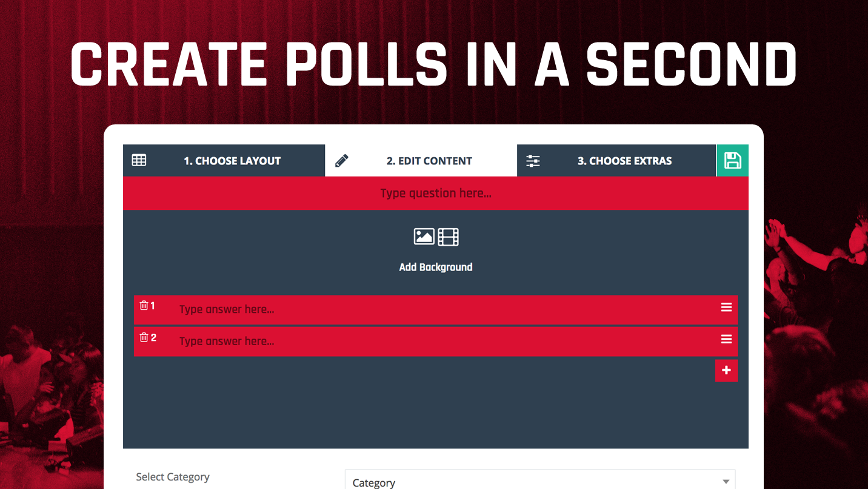Screen dimensions: 868x489
Task: Click the add video background icon
Action: coord(448,237)
